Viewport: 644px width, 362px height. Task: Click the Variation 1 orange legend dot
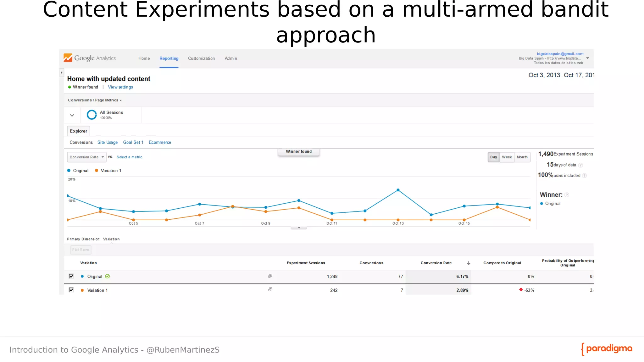pos(97,171)
